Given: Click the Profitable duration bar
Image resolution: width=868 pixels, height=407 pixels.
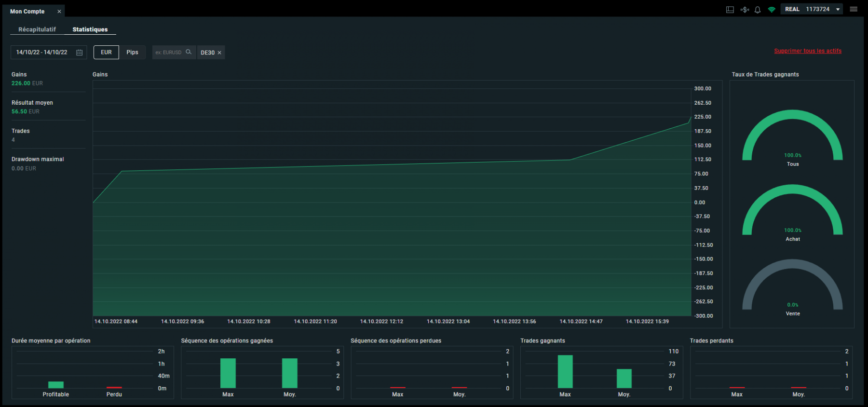Looking at the screenshot, I should tap(56, 384).
